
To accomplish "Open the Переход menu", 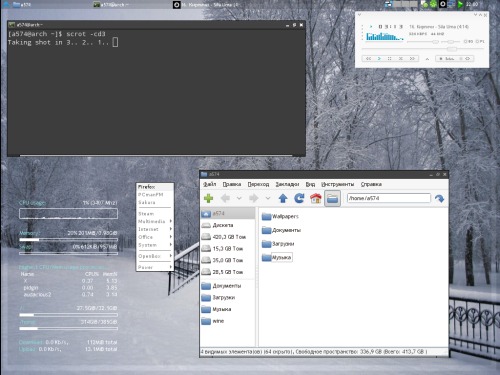I will point(258,184).
